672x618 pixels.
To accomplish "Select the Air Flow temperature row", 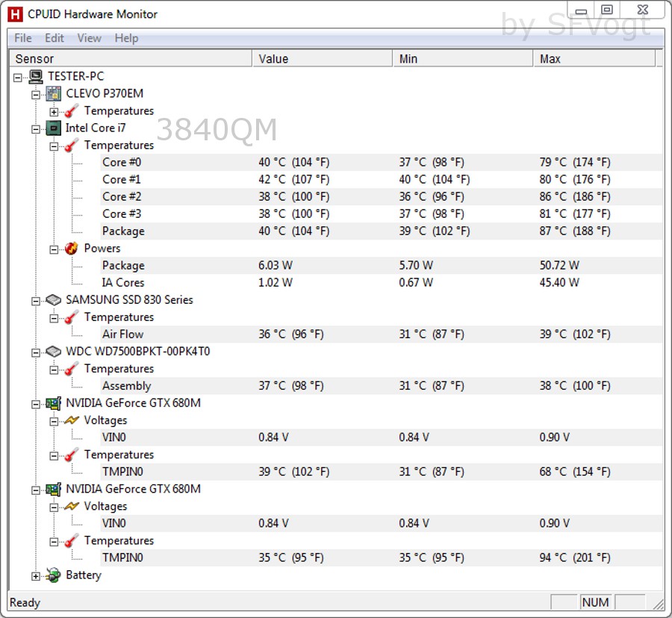I will tap(382, 334).
